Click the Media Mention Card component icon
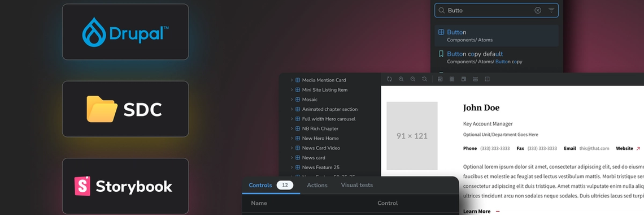Image resolution: width=644 pixels, height=215 pixels. click(298, 80)
